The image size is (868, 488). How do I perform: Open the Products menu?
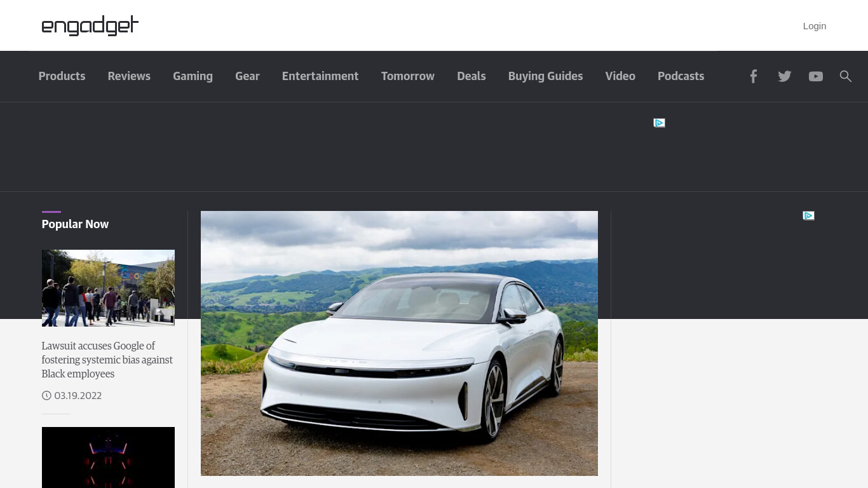point(62,76)
